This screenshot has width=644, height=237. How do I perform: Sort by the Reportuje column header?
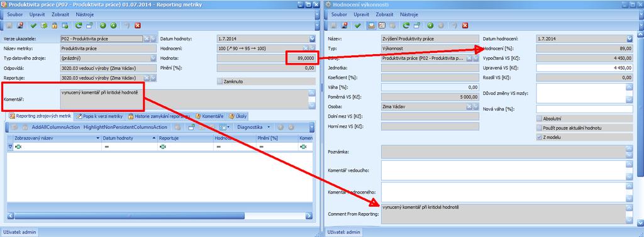point(185,138)
